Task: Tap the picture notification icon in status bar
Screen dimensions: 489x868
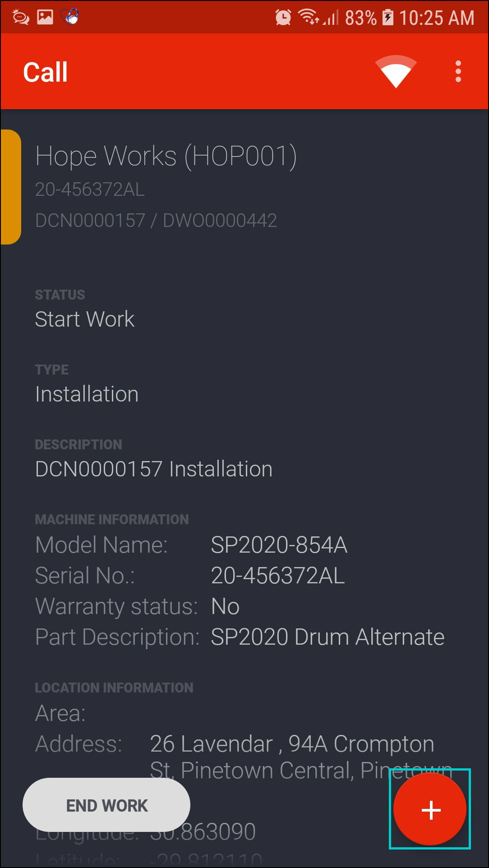Action: tap(45, 18)
